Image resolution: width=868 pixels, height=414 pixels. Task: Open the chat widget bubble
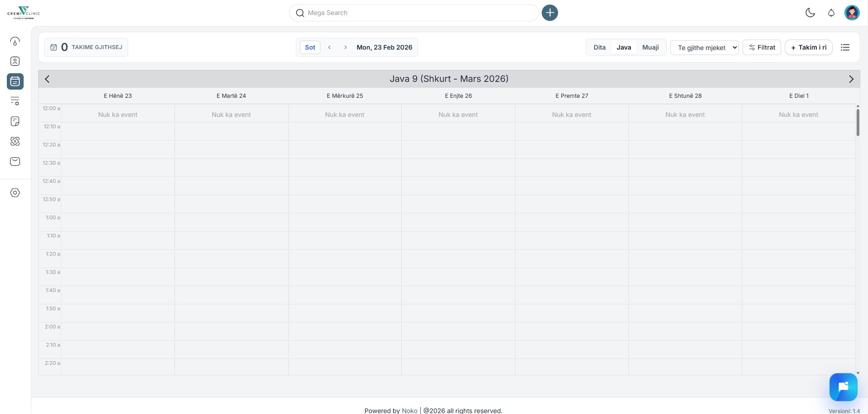coord(843,387)
